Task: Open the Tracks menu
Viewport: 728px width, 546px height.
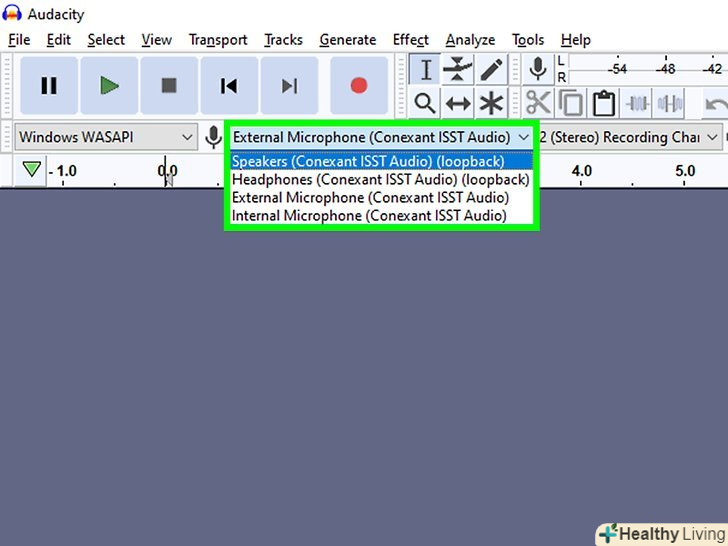Action: pos(283,40)
